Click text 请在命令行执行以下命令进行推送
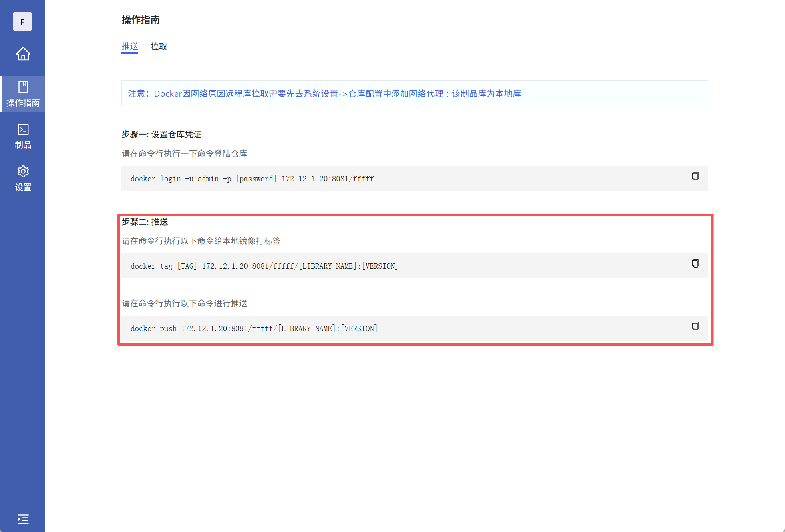 185,303
